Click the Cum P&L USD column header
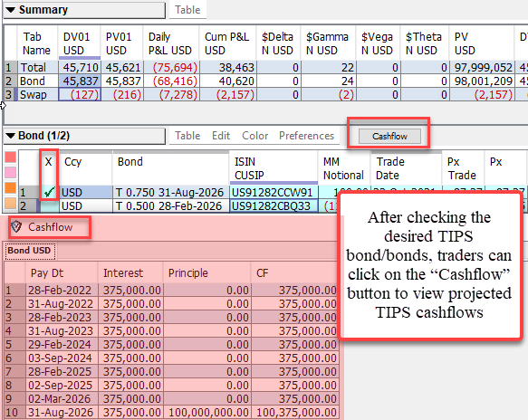The image size is (528, 420). (227, 43)
